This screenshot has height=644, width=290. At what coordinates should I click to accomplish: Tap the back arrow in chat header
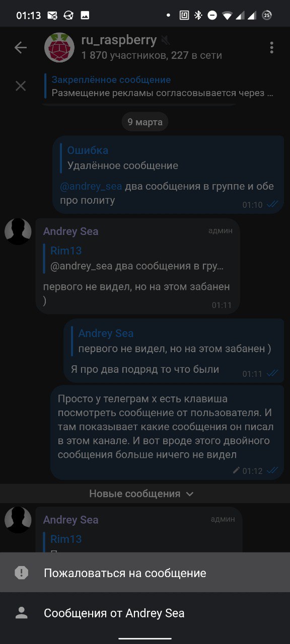tap(21, 48)
